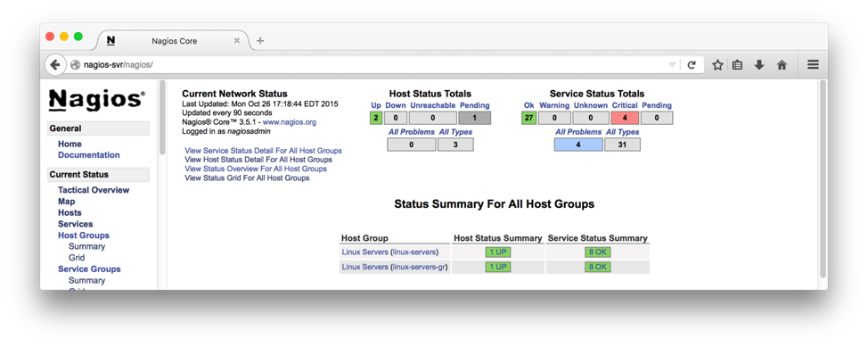Open View Status Overview For All Host Groups

[x=256, y=169]
